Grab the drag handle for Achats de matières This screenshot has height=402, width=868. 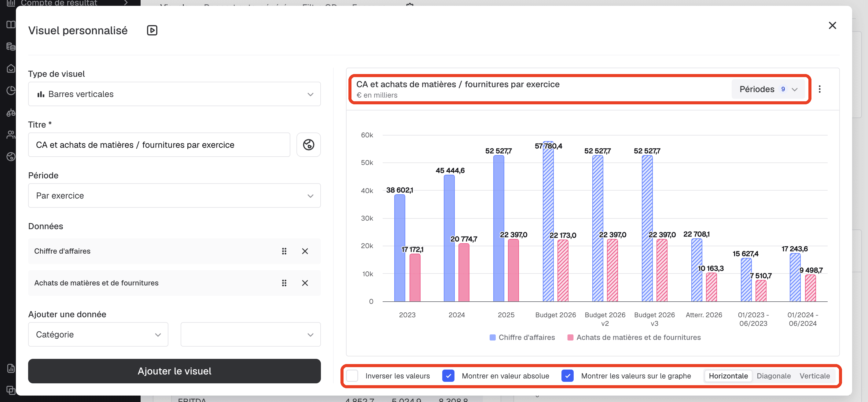point(284,283)
